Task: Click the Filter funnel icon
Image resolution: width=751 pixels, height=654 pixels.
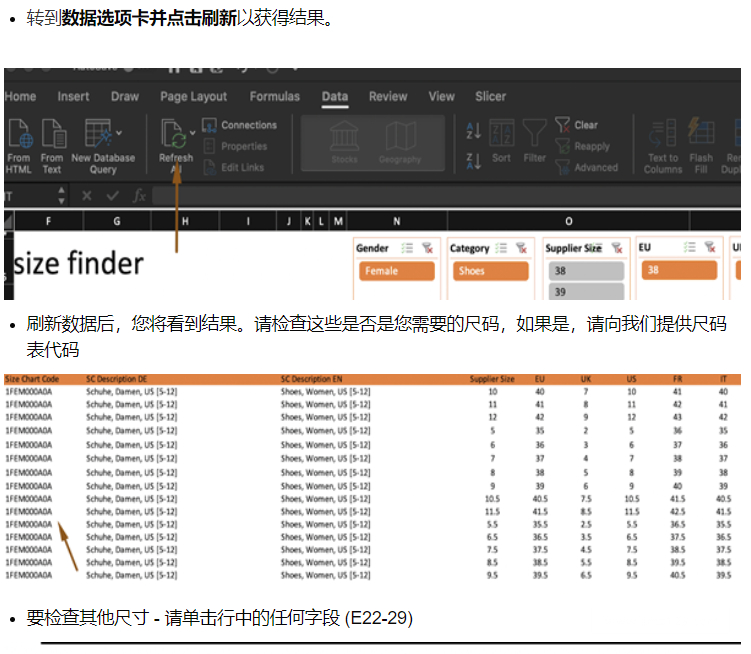Action: pyautogui.click(x=535, y=134)
